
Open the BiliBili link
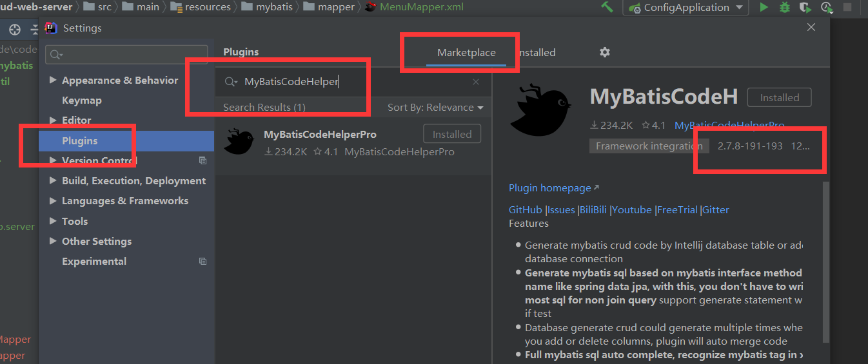point(594,210)
